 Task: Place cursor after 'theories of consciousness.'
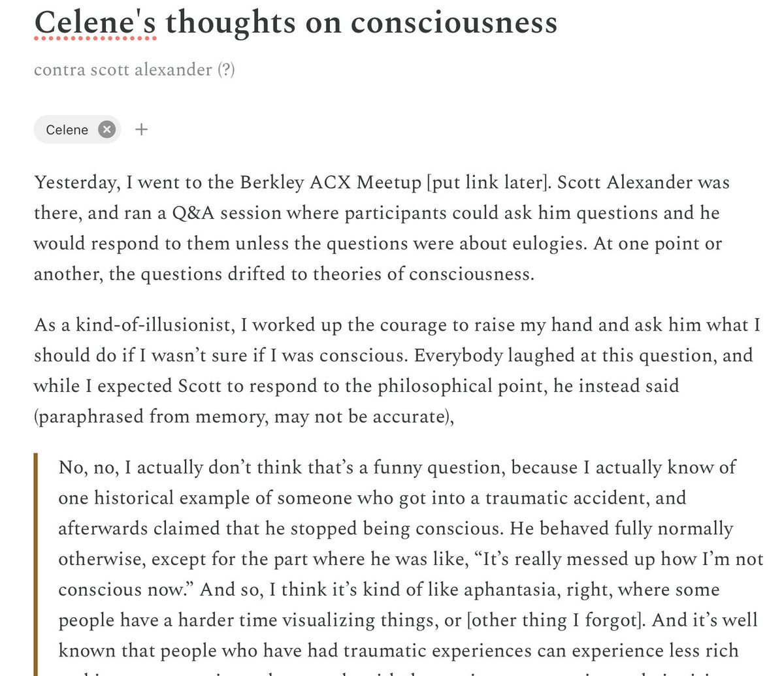534,274
